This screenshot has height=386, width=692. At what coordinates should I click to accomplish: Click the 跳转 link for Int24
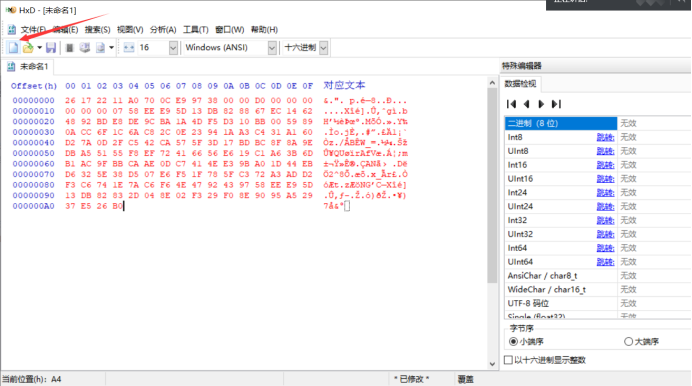click(x=606, y=192)
